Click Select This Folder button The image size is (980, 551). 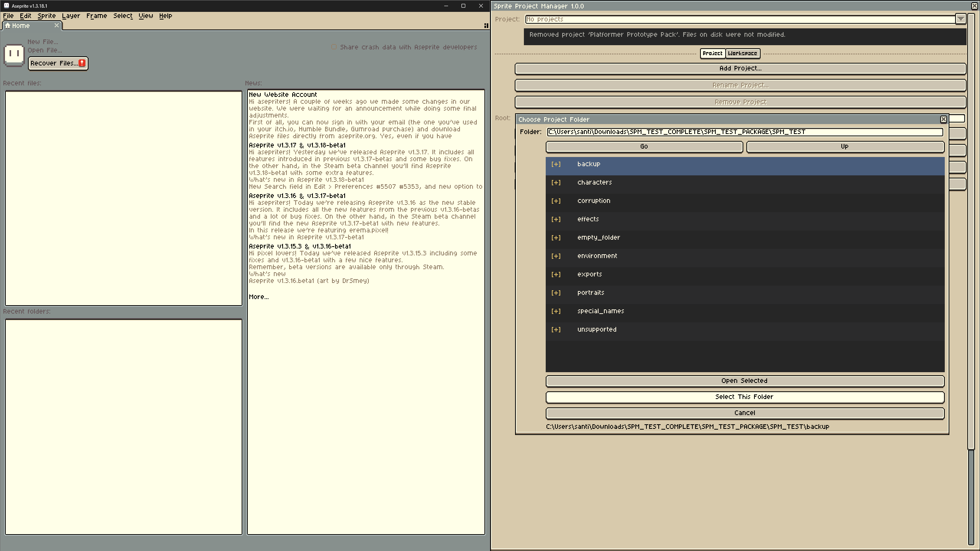point(744,397)
